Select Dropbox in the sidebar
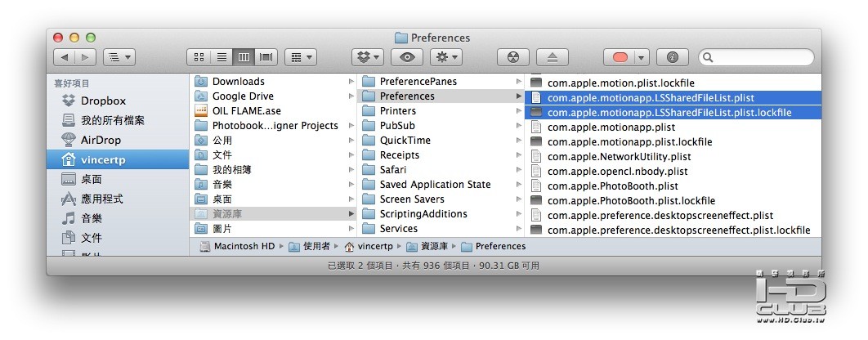 tap(118, 101)
